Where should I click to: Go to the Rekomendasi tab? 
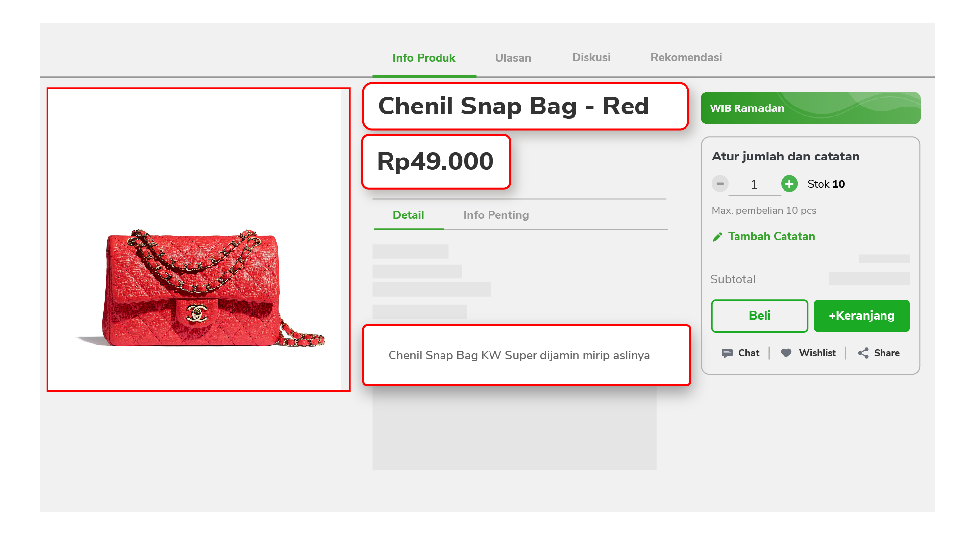[686, 57]
